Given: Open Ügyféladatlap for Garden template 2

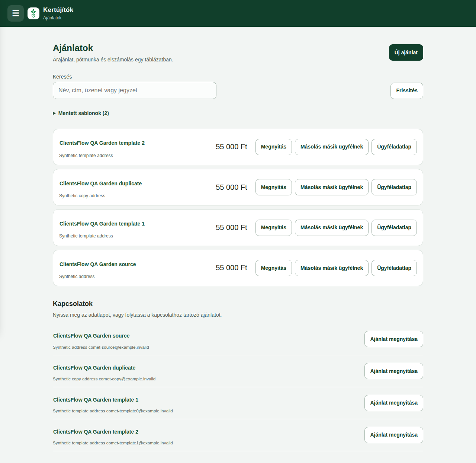Looking at the screenshot, I should [x=394, y=147].
